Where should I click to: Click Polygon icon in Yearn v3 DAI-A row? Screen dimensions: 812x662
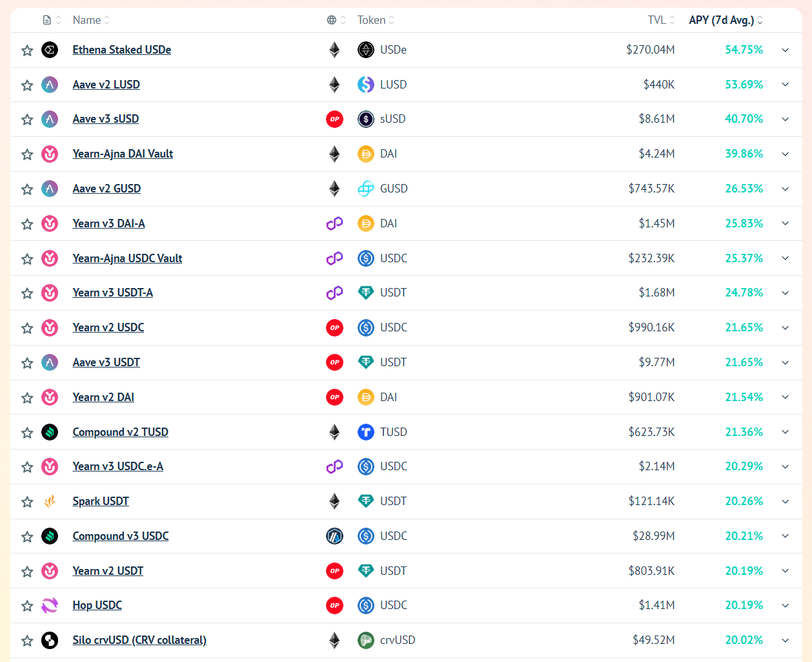pos(334,223)
